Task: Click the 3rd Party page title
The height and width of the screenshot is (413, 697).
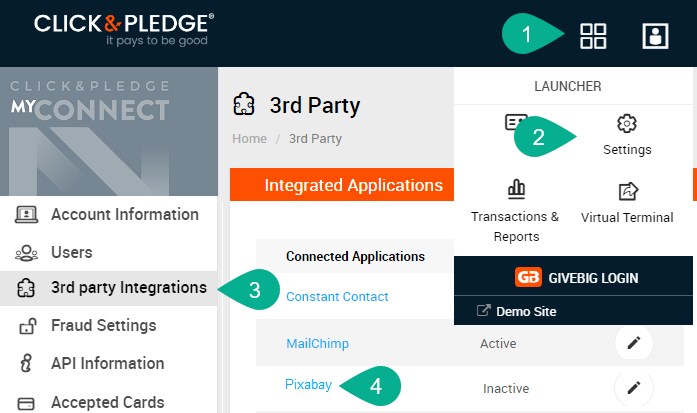Action: pyautogui.click(x=315, y=106)
